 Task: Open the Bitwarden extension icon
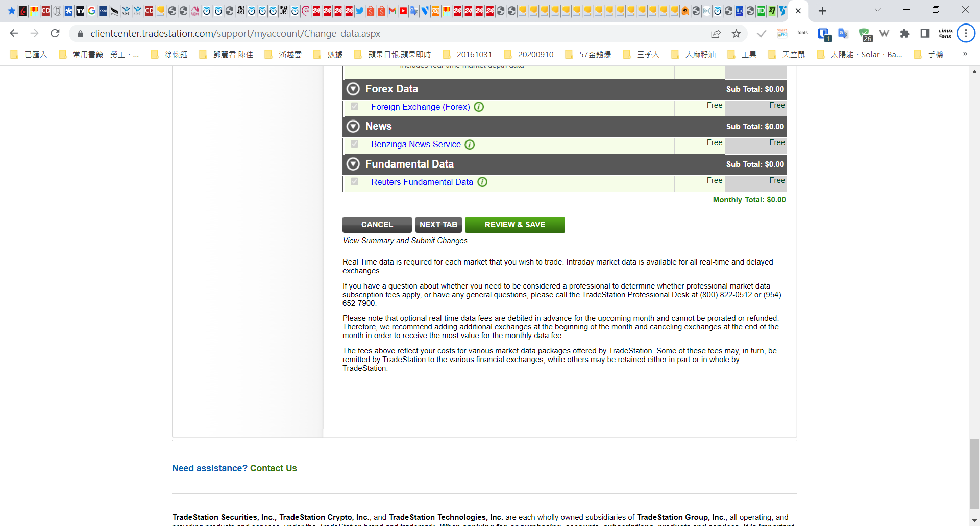[823, 34]
